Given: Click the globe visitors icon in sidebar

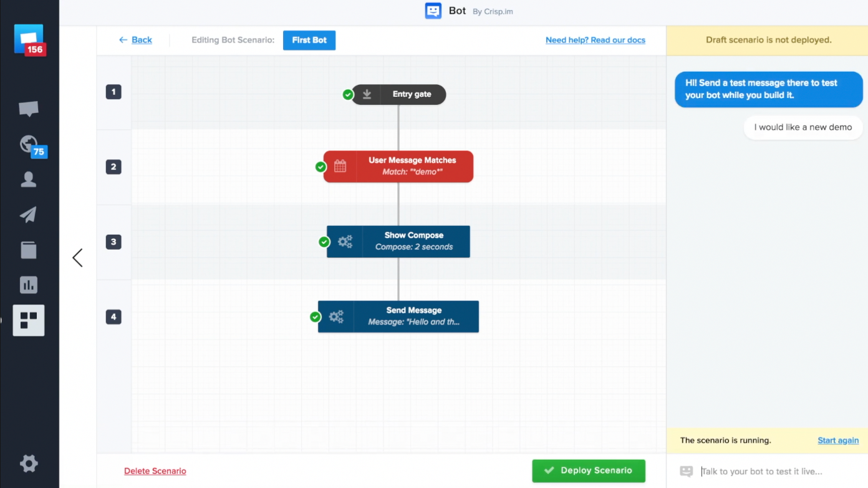Looking at the screenshot, I should coord(29,145).
